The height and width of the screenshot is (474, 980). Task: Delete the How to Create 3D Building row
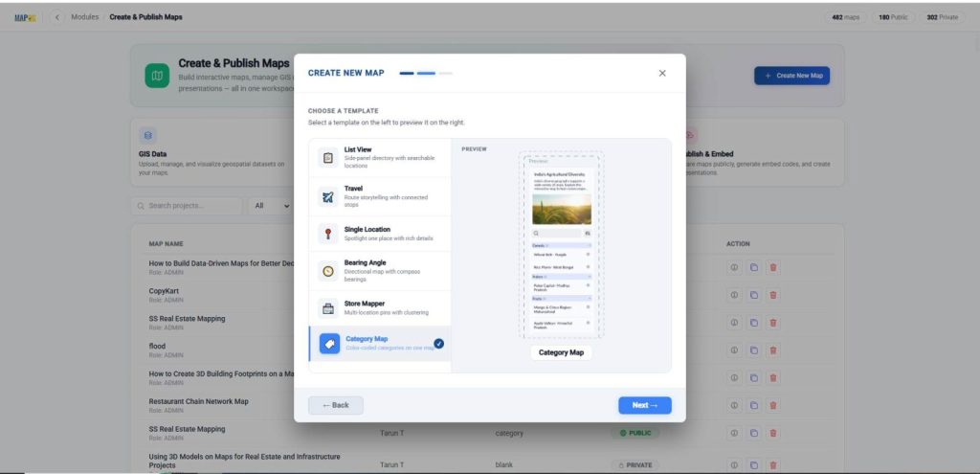click(773, 377)
